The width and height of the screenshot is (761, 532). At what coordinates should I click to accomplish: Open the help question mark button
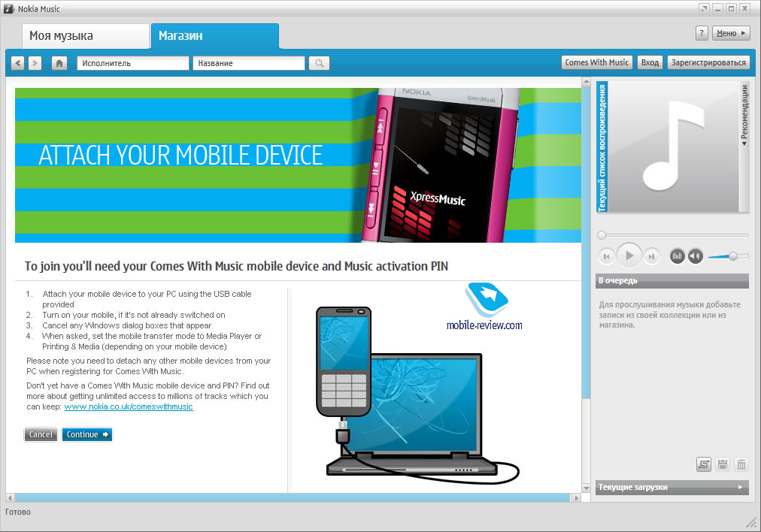701,33
